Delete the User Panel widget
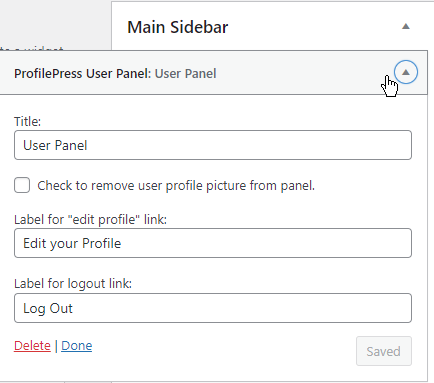The image size is (434, 383). [x=32, y=346]
